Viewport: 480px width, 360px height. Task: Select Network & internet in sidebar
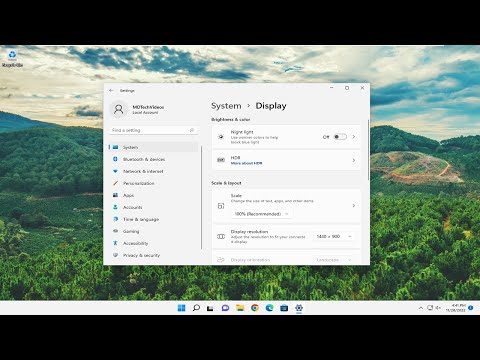click(153, 171)
